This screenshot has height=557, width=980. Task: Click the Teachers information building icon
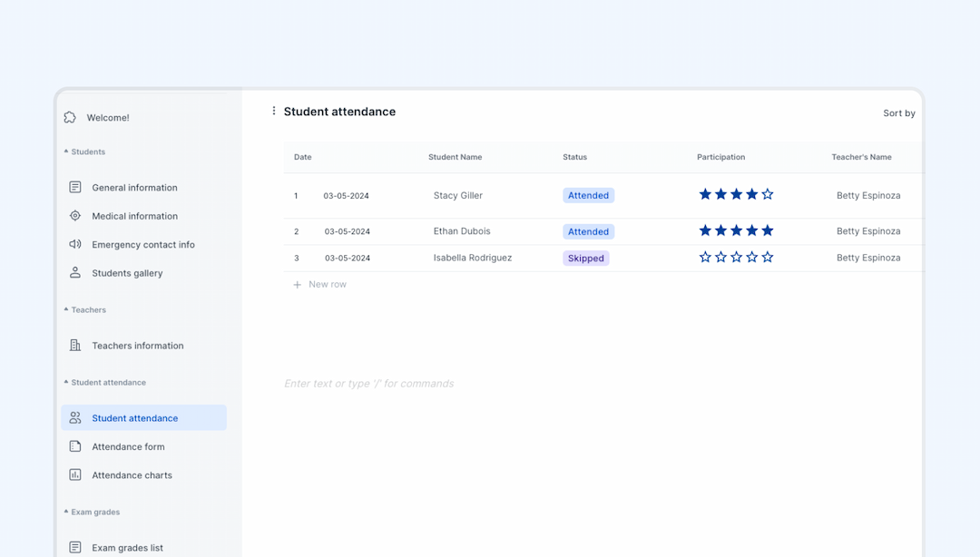pos(74,345)
